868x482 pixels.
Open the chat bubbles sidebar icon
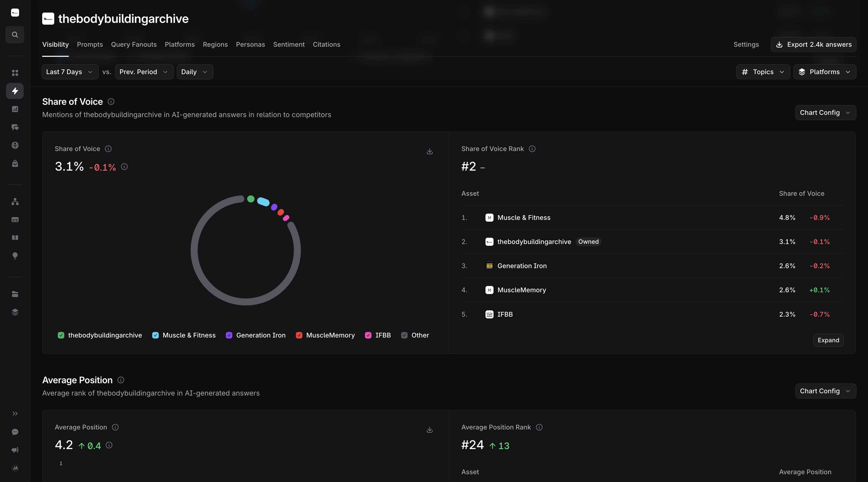[15, 127]
